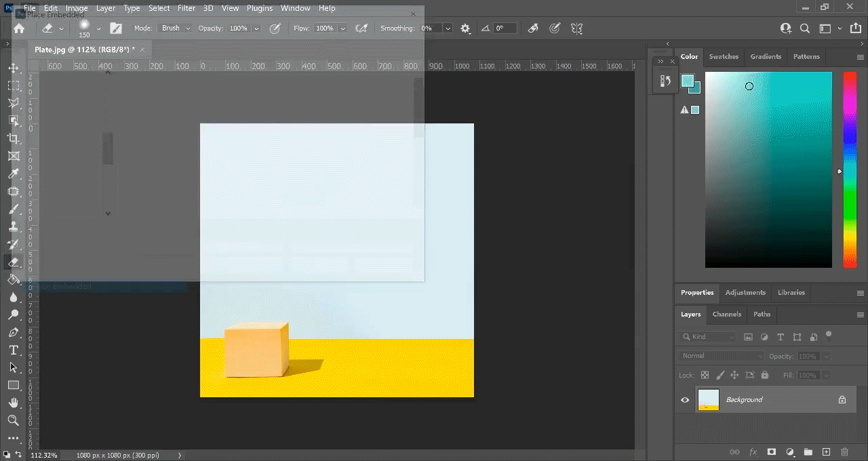Select the Object Selection tool

[14, 121]
